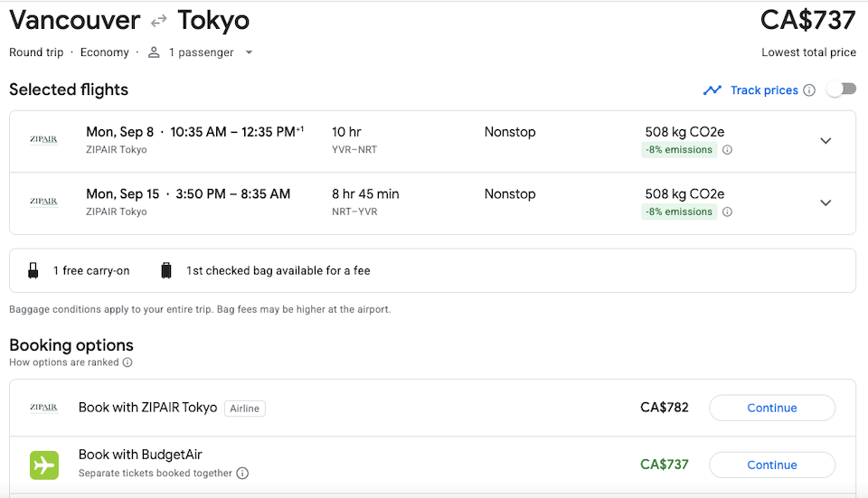Click the 1st checked bag available text
This screenshot has height=498, width=868.
[278, 270]
